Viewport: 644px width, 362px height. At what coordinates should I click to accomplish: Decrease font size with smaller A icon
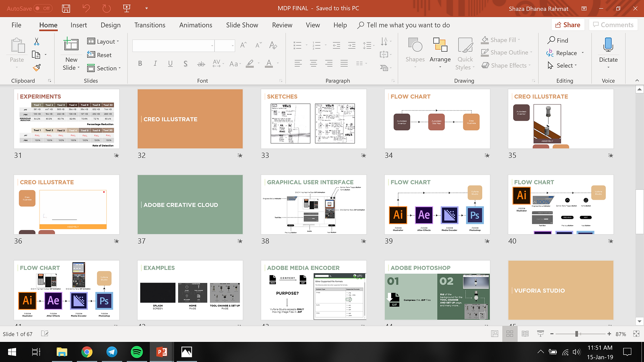[258, 45]
